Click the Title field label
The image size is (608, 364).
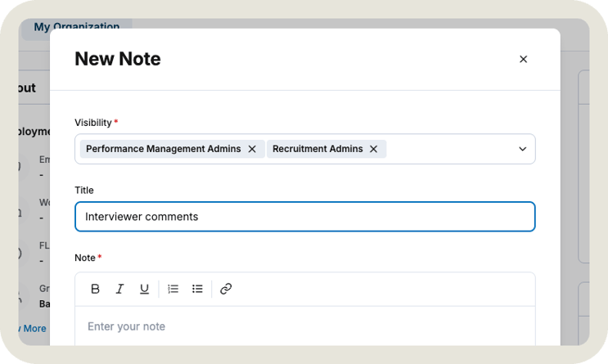click(84, 191)
